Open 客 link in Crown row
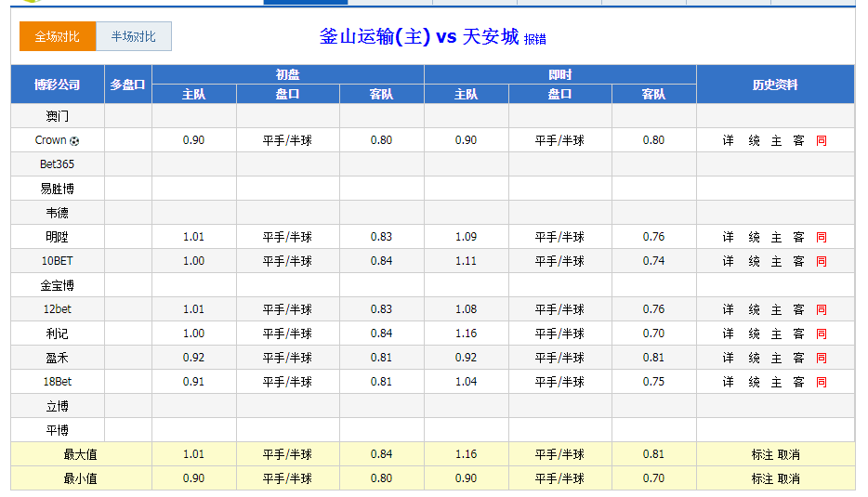This screenshot has height=497, width=868. 798,140
